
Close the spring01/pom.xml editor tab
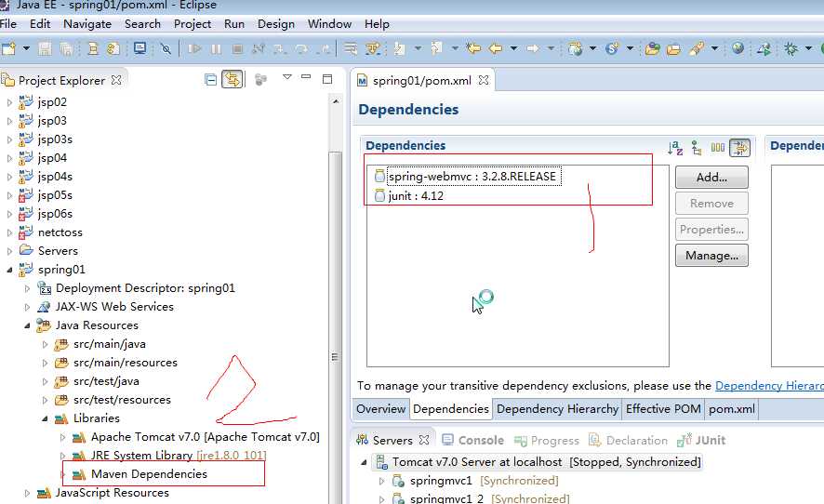coord(484,80)
